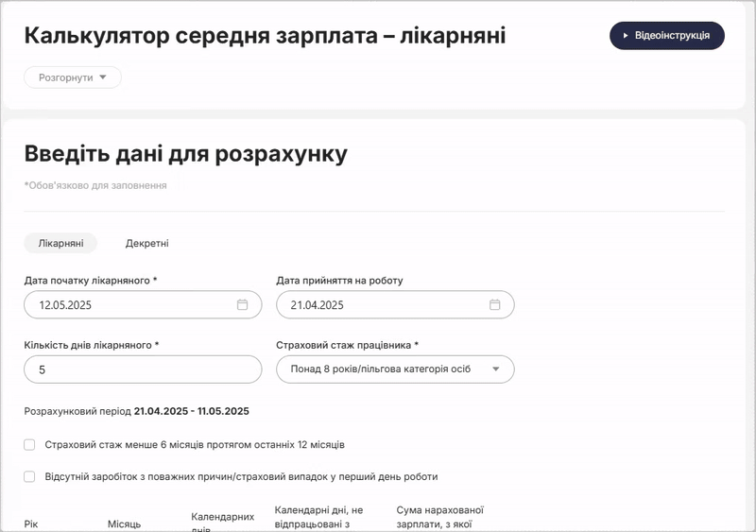Click the page title Калькулятор середня зарплата
The width and height of the screenshot is (756, 532).
point(265,37)
